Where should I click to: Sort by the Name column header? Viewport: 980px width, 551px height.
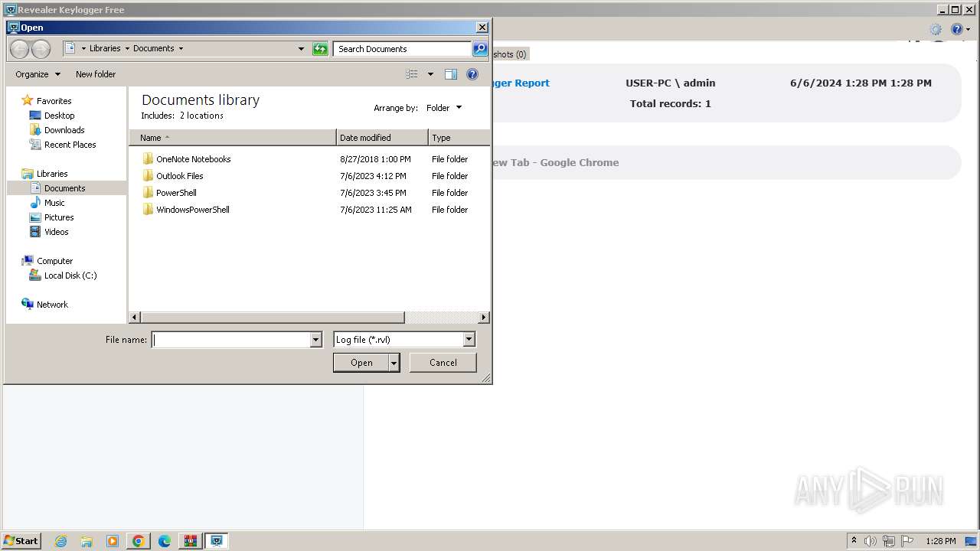233,138
